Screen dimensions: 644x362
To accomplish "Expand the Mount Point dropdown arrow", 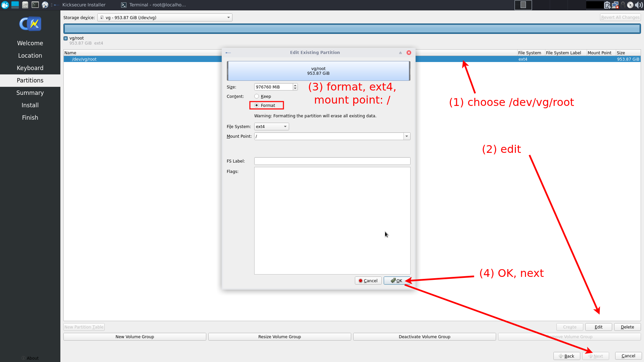I will point(407,136).
